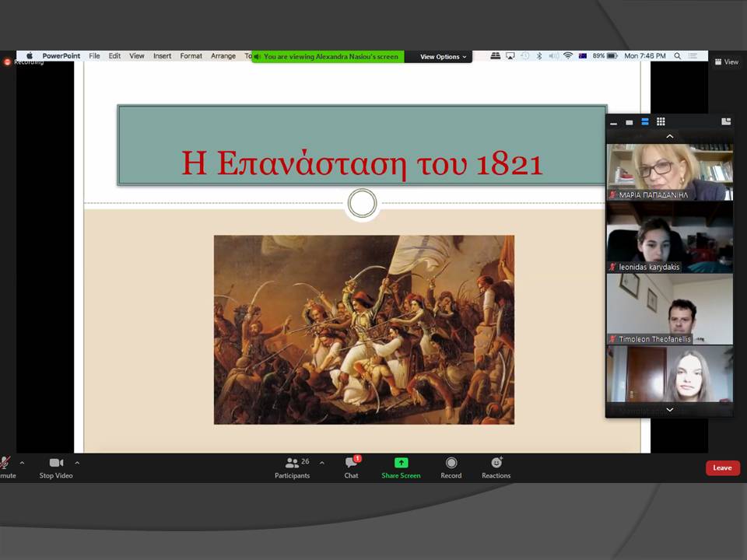Open the Participants panel
Viewport: 747px width, 560px height.
[292, 468]
